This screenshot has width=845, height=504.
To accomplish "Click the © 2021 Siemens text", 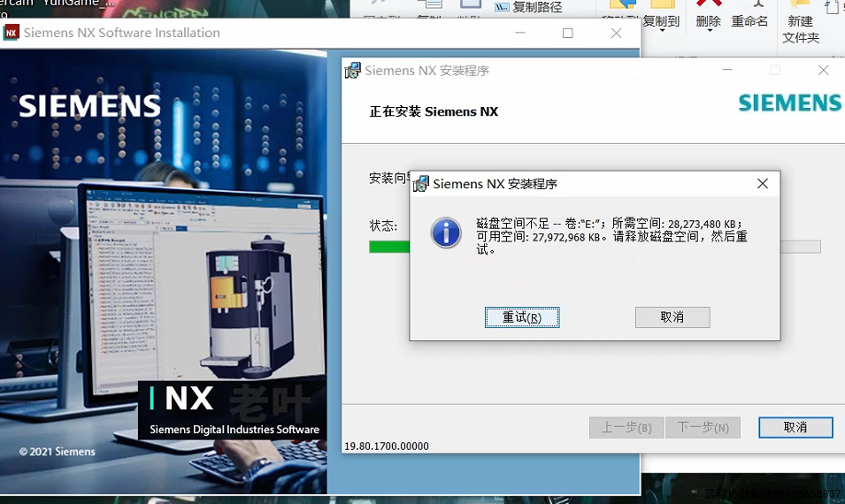I will [x=58, y=452].
